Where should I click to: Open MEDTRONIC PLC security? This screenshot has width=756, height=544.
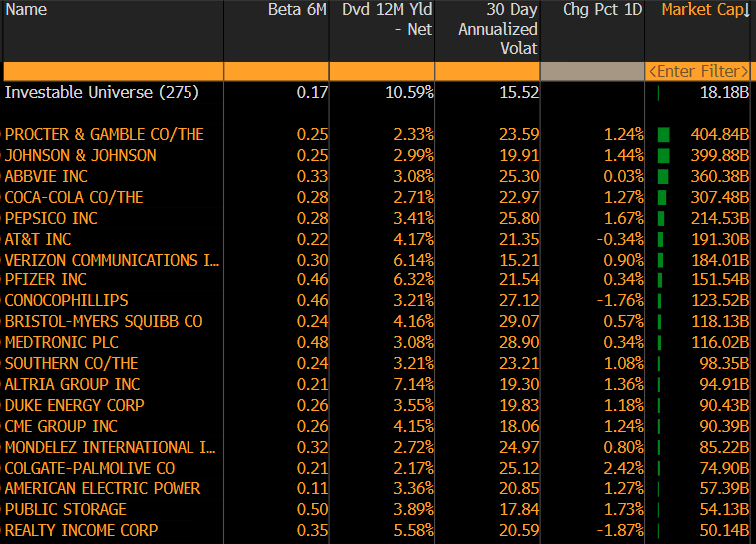click(x=62, y=342)
